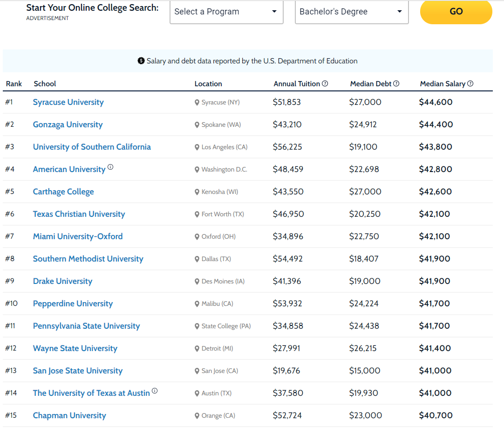Screen dimensions: 504x428
Task: Click the $40,700 median salary value
Action: pos(436,415)
